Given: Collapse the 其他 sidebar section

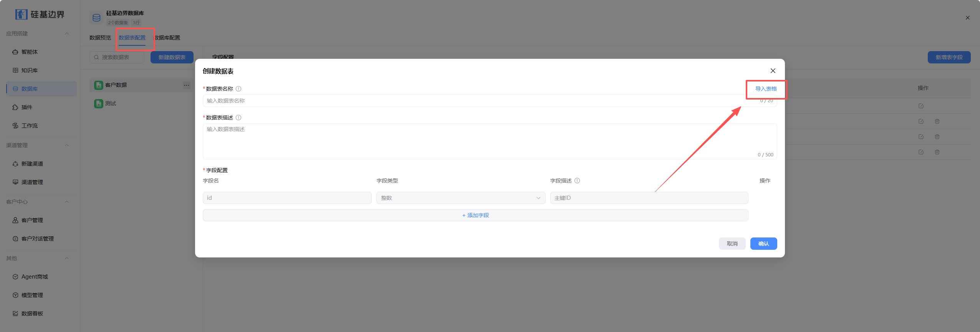Looking at the screenshot, I should pyautogui.click(x=67, y=258).
